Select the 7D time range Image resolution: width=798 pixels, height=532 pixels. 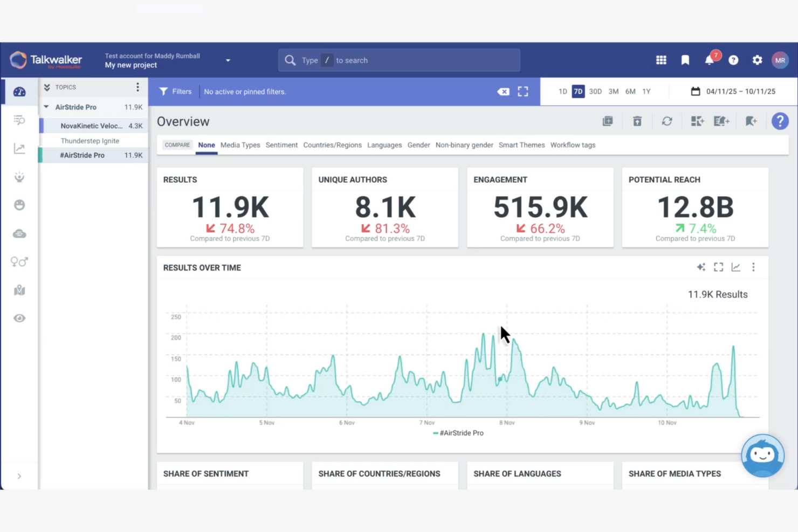click(x=578, y=92)
